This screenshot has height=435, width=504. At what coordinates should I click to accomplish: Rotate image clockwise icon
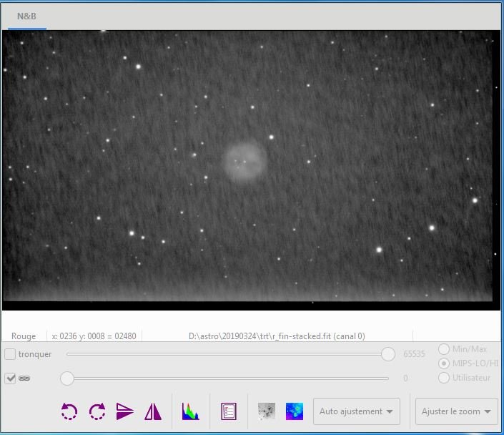[x=97, y=411]
